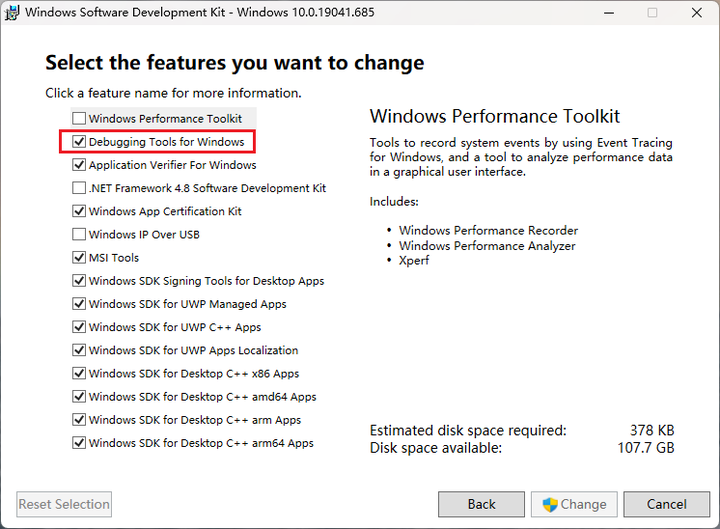720x529 pixels.
Task: Uncheck Windows SDK for Desktop C++ arm64 Apps
Action: (79, 443)
